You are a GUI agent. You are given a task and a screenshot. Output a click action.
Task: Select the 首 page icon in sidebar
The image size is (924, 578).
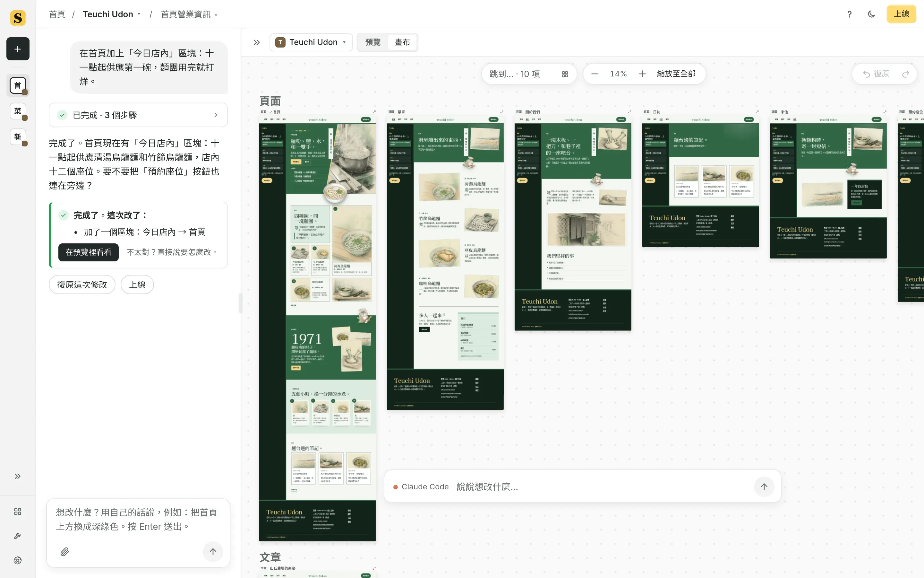(18, 85)
